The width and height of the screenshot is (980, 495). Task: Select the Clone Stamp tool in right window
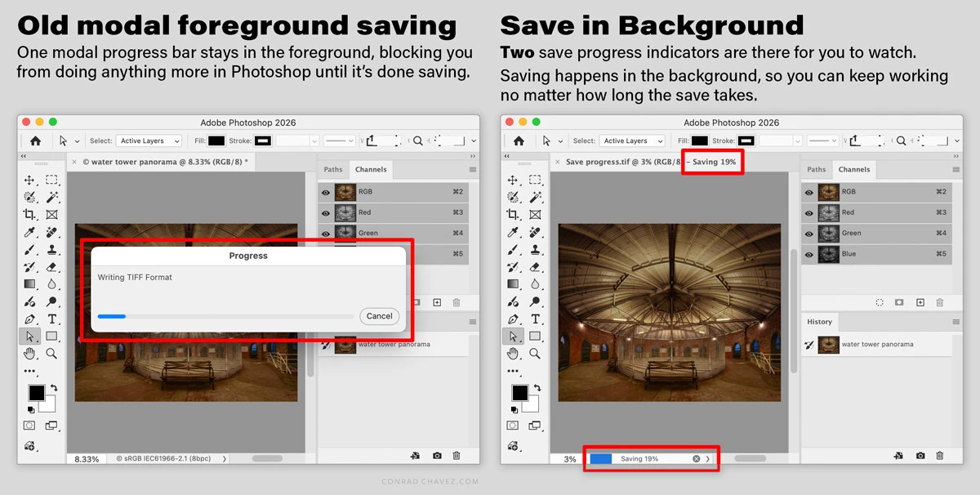(x=535, y=249)
